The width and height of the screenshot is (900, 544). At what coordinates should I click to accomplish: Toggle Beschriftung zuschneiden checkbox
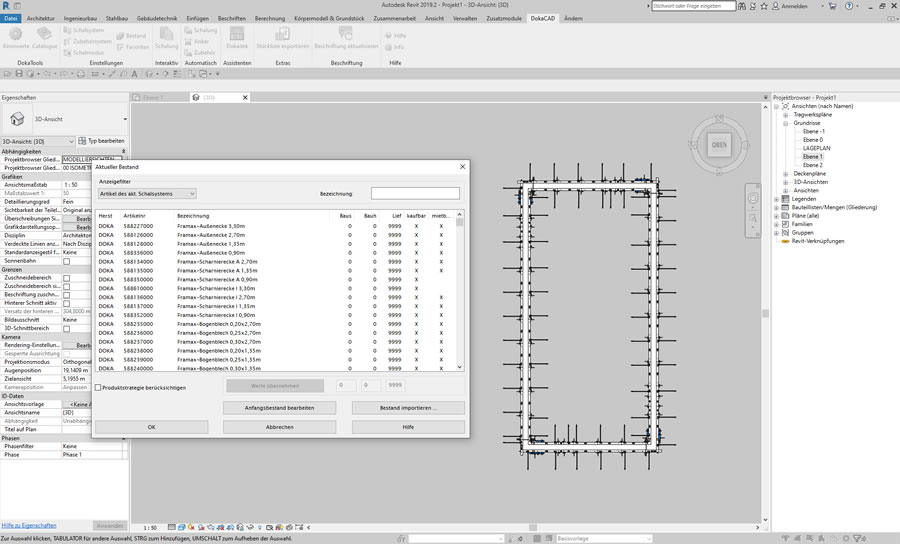click(67, 295)
